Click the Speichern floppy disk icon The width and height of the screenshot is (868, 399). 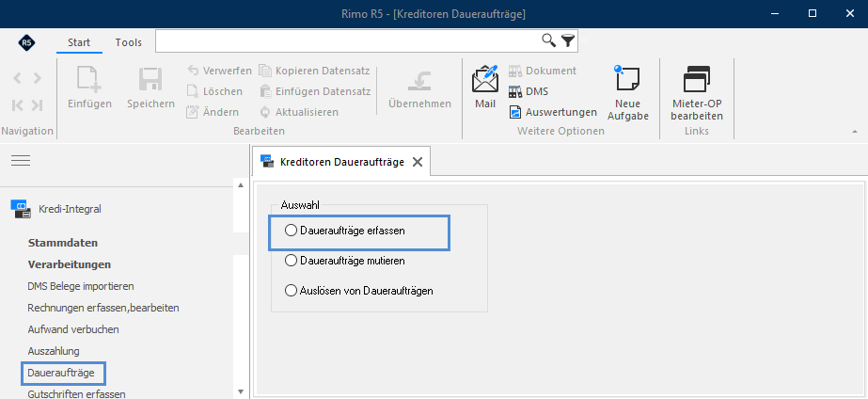coord(150,79)
